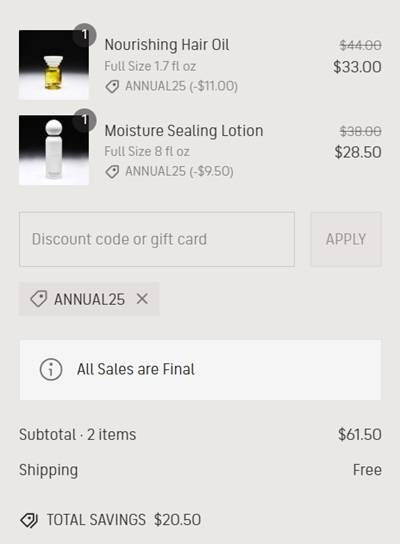This screenshot has height=544, width=400.
Task: Click the All Sales are Final notice
Action: point(200,369)
